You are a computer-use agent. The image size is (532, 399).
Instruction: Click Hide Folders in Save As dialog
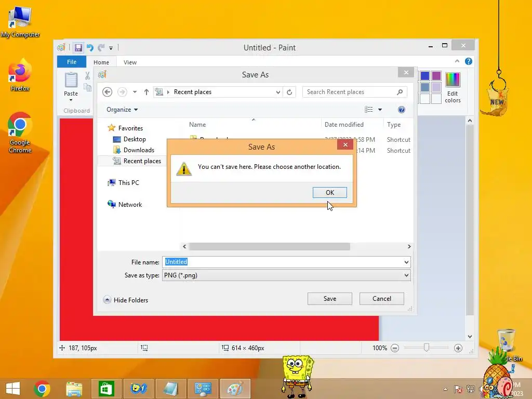126,300
